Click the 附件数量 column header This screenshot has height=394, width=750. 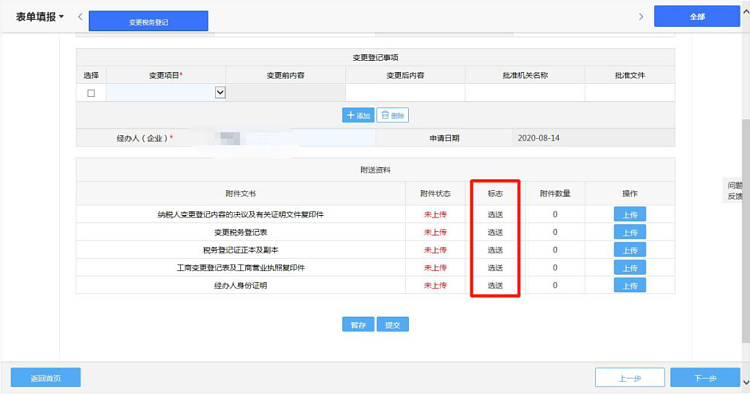click(555, 194)
